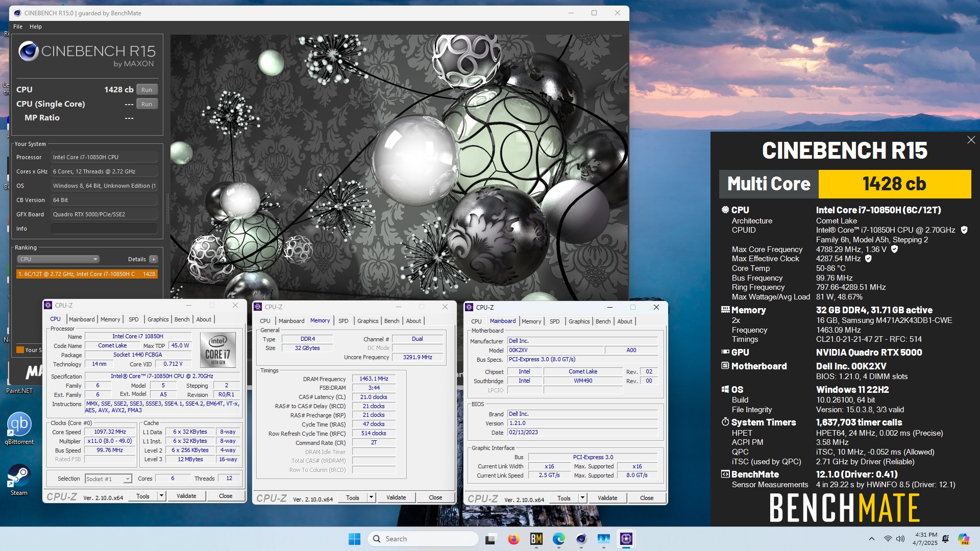Open SPD tab in left CPU-Z window
980x551 pixels.
tap(133, 319)
